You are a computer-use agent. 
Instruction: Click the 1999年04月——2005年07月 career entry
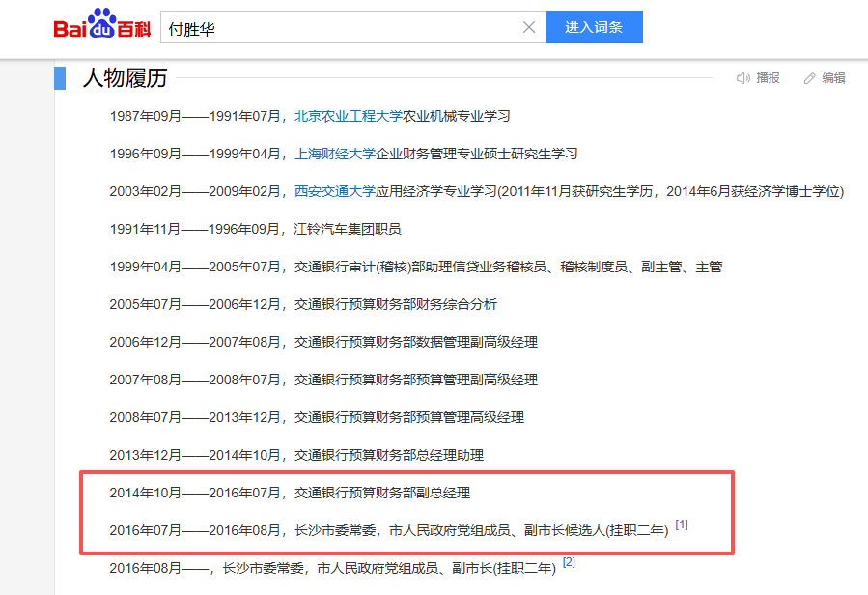pos(416,267)
